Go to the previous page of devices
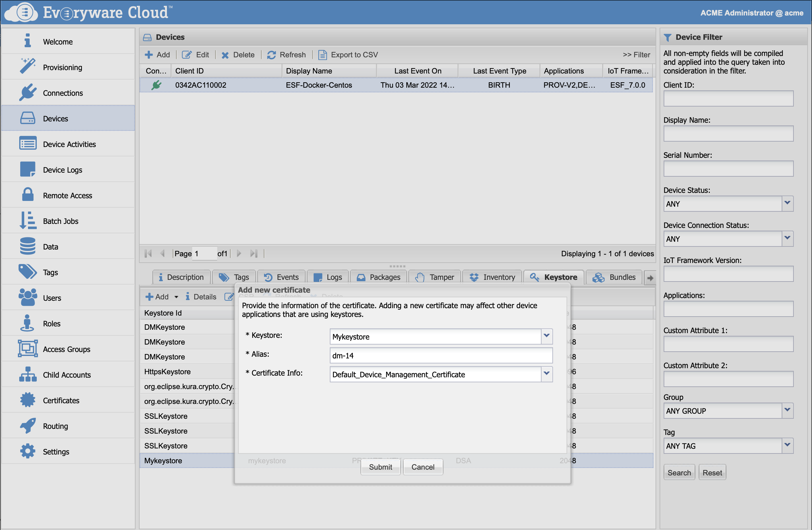The image size is (812, 530). coord(163,253)
